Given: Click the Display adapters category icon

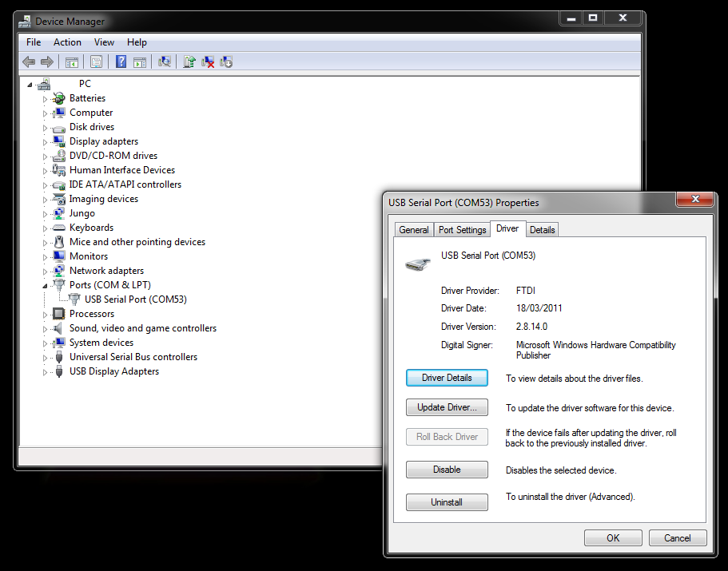Looking at the screenshot, I should pyautogui.click(x=59, y=141).
